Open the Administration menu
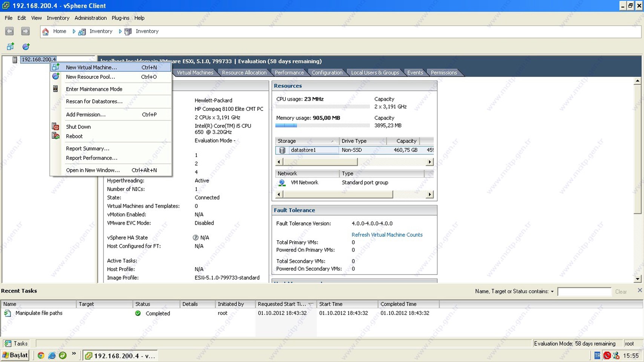This screenshot has width=644, height=362. [90, 18]
